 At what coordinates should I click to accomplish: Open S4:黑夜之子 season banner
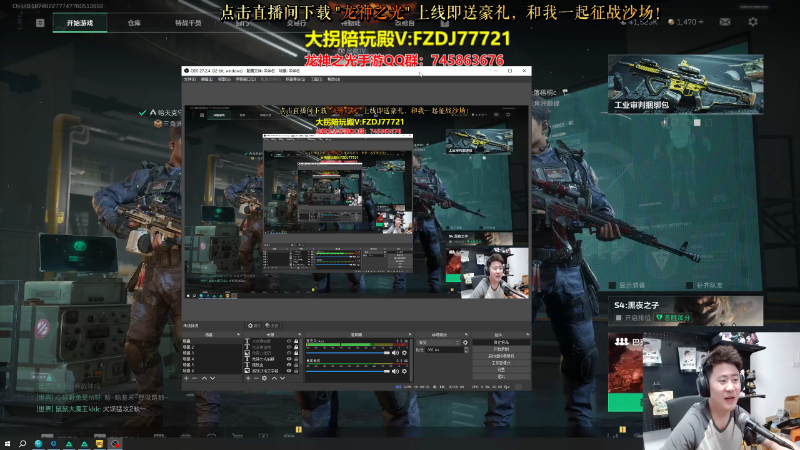click(685, 310)
